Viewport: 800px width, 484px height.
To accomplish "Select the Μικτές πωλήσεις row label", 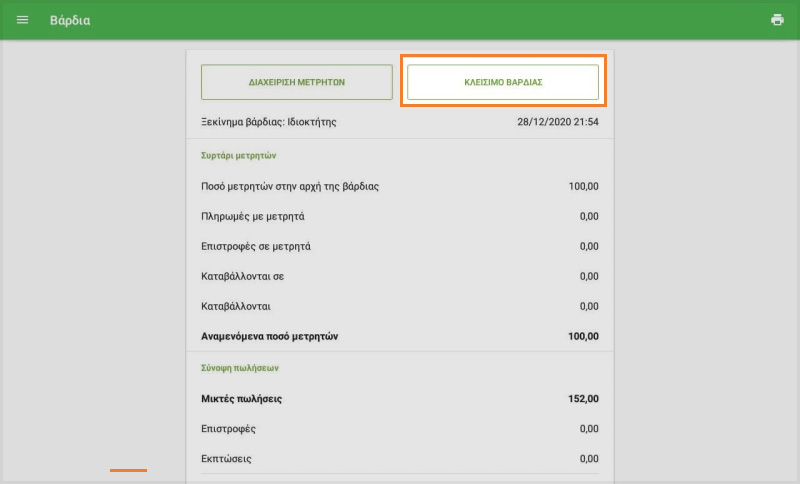I will click(242, 399).
